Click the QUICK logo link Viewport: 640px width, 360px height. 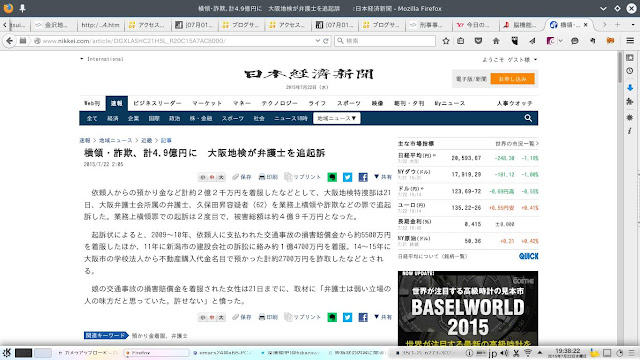pos(529,256)
